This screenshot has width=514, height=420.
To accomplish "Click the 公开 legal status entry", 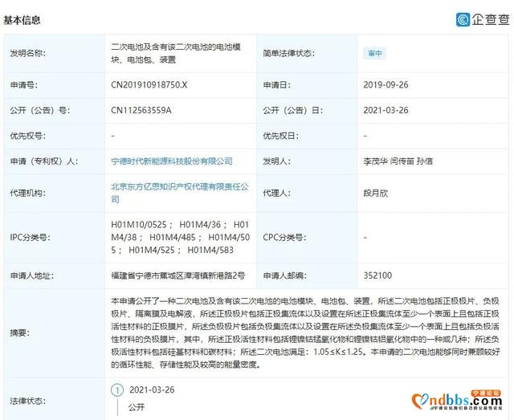I will click(137, 407).
